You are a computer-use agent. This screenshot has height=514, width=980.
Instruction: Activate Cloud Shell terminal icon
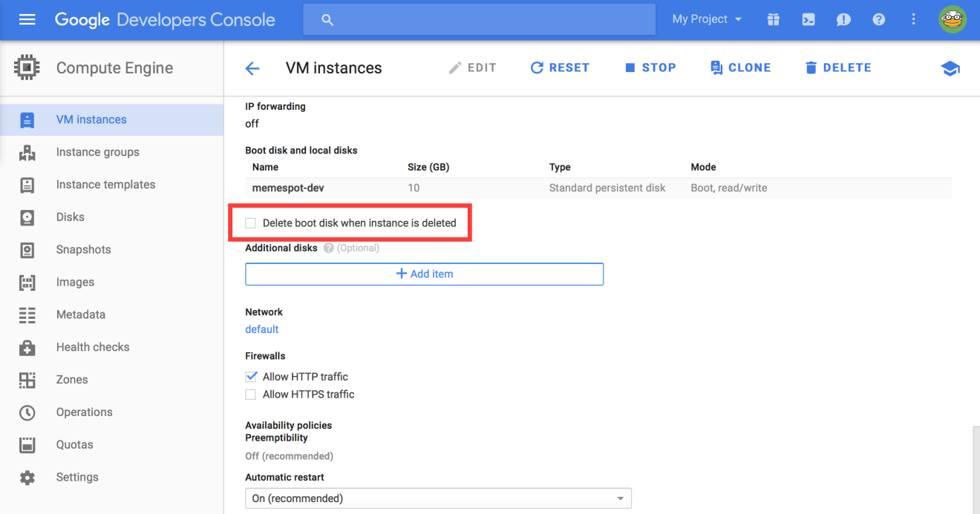pos(808,20)
